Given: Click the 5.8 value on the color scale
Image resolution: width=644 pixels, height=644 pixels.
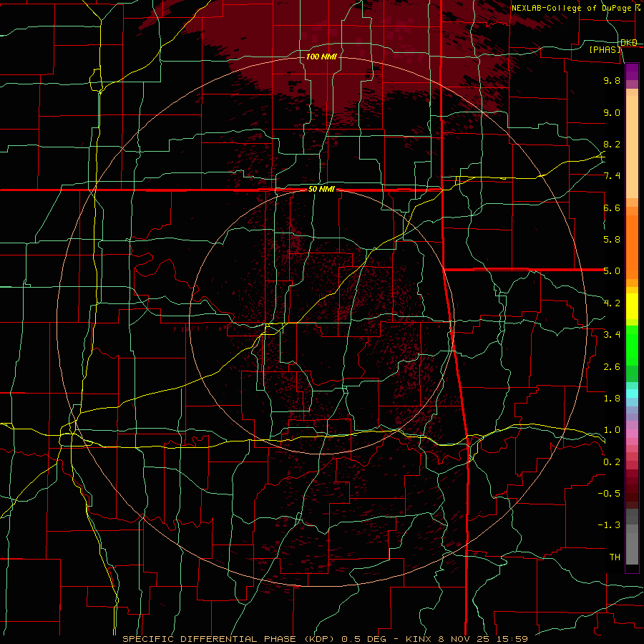Looking at the screenshot, I should coord(612,240).
